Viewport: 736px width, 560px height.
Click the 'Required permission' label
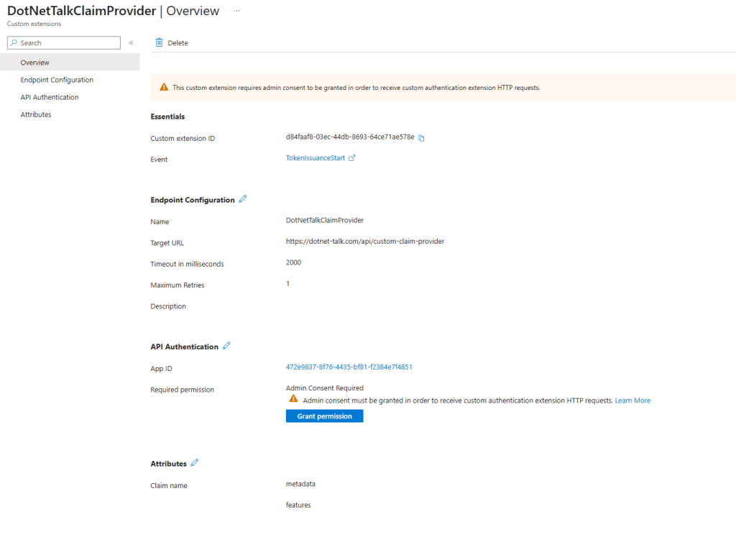(182, 390)
